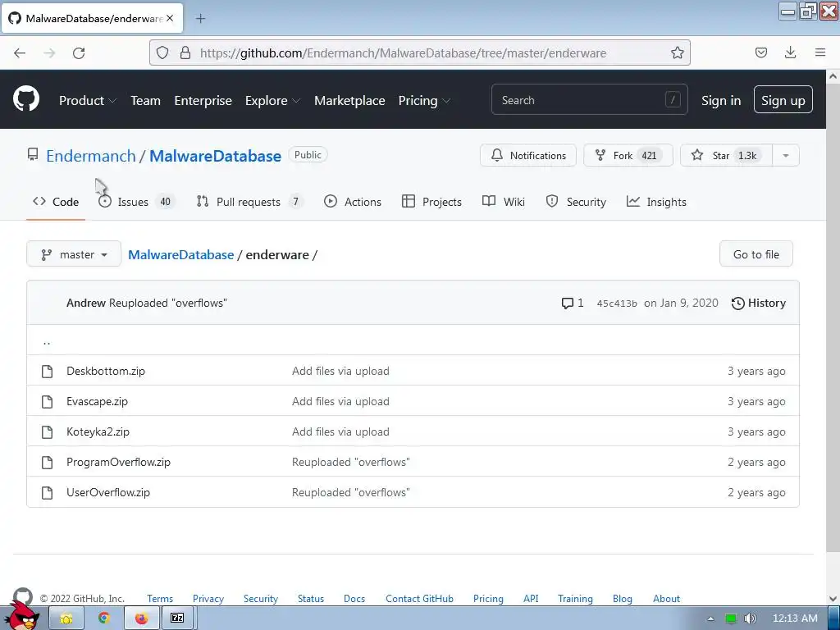Star the repository with Star button

pos(727,155)
